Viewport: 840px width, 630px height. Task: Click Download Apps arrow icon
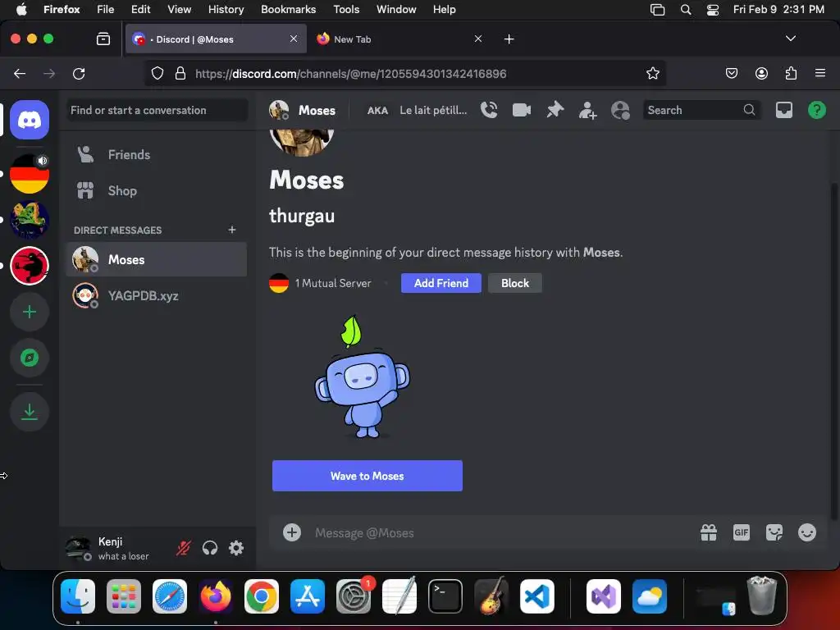click(30, 412)
